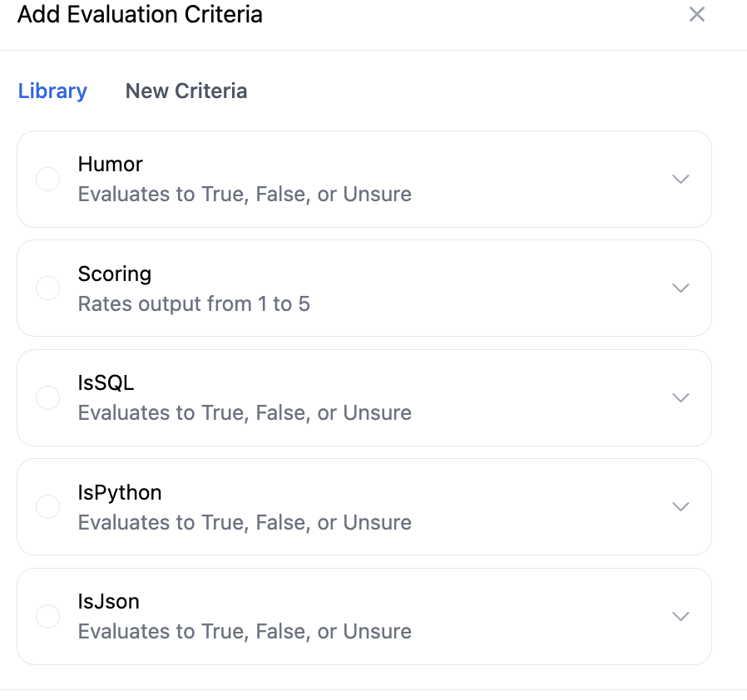The image size is (747, 700).
Task: Expand the Scoring criteria chevron
Action: (x=680, y=288)
